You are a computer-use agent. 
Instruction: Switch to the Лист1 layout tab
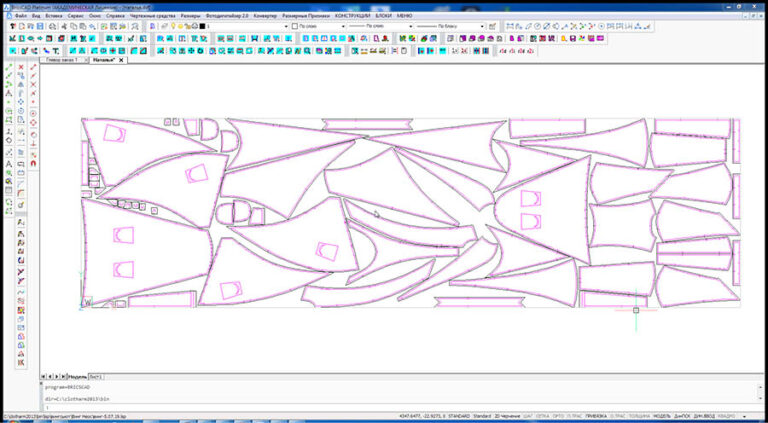tap(96, 376)
